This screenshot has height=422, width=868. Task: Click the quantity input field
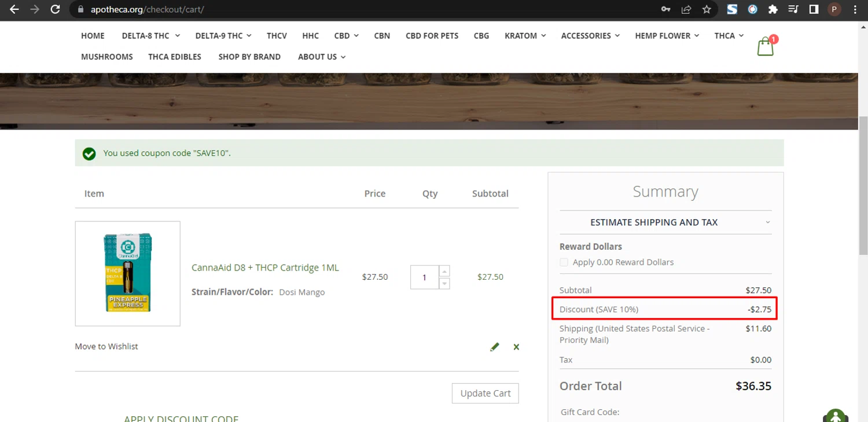(424, 277)
